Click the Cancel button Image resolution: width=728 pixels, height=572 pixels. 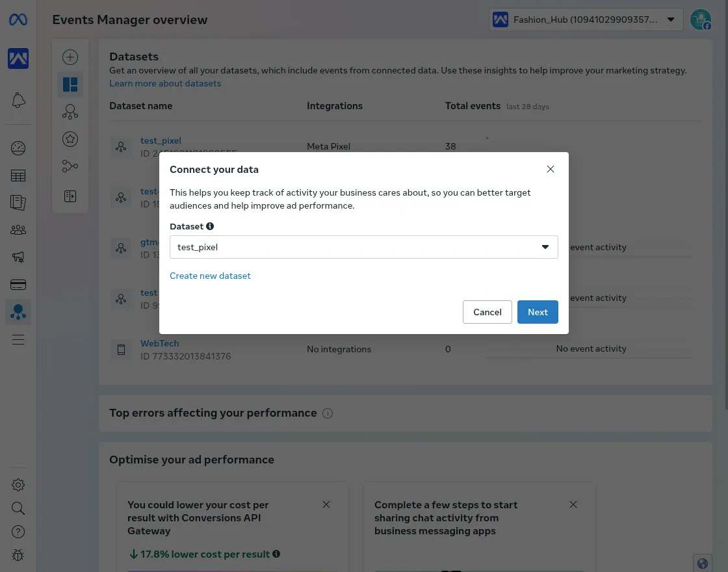click(487, 312)
